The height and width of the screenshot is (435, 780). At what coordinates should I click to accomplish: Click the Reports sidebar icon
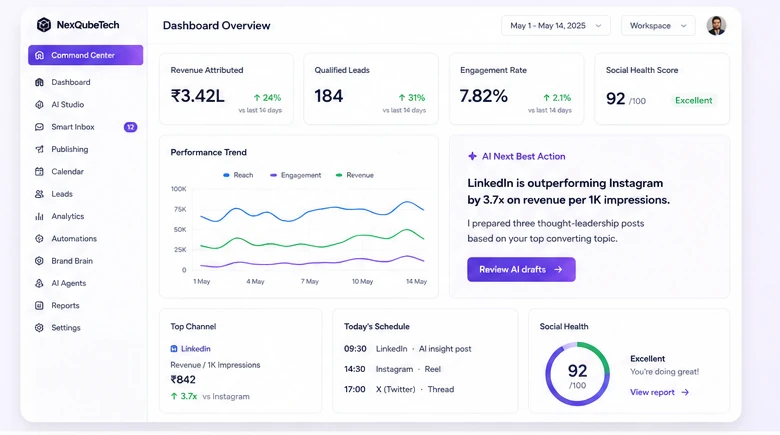point(39,306)
